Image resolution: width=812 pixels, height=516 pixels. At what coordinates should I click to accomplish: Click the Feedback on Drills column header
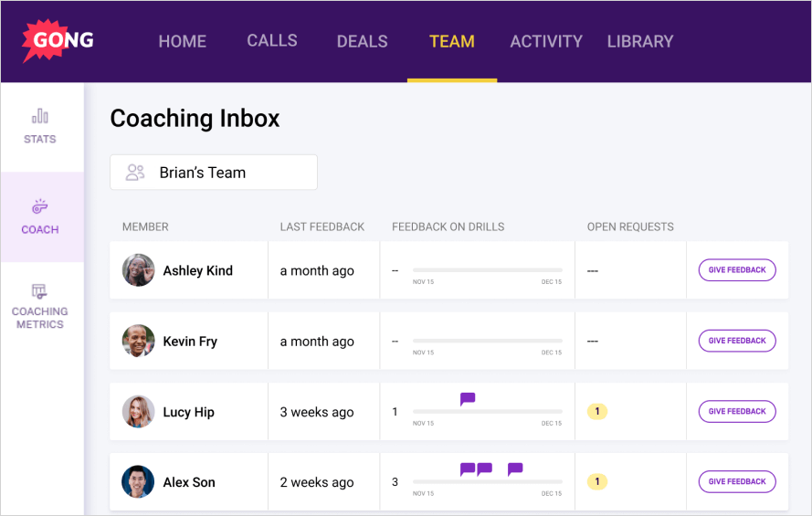pos(448,226)
